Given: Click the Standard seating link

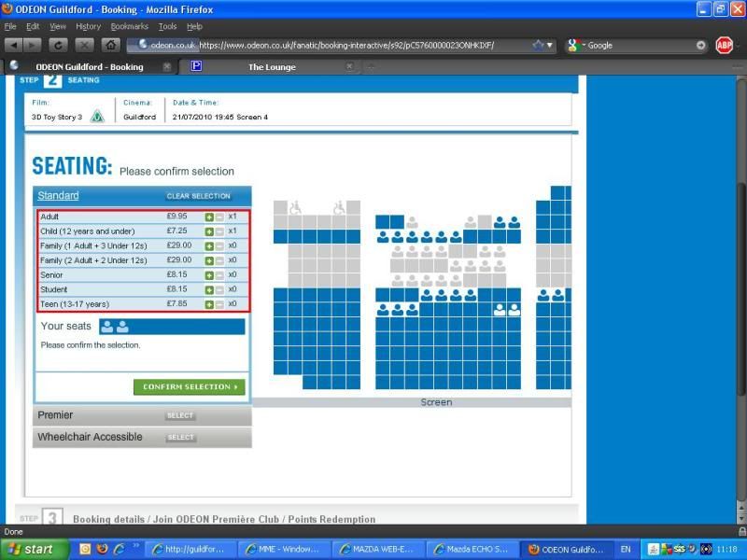Looking at the screenshot, I should 58,196.
